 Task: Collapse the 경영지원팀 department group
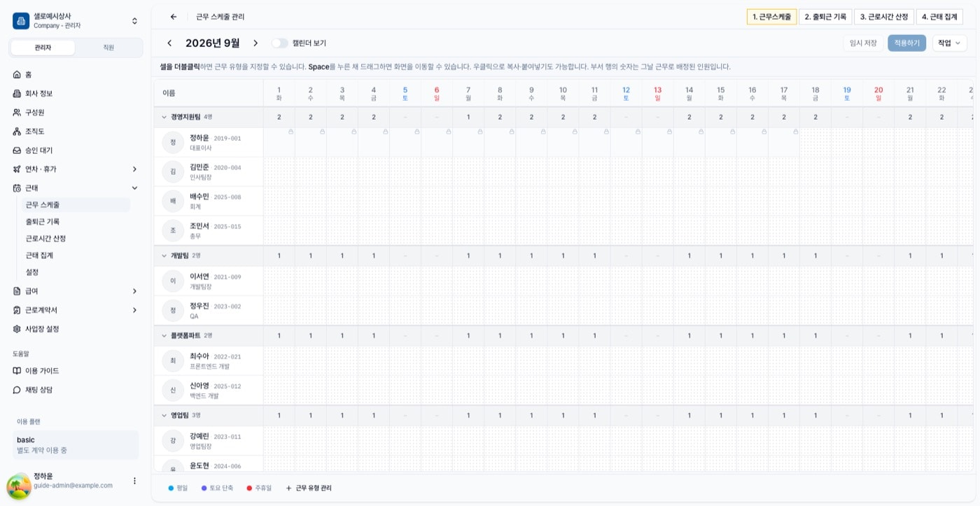(x=164, y=117)
